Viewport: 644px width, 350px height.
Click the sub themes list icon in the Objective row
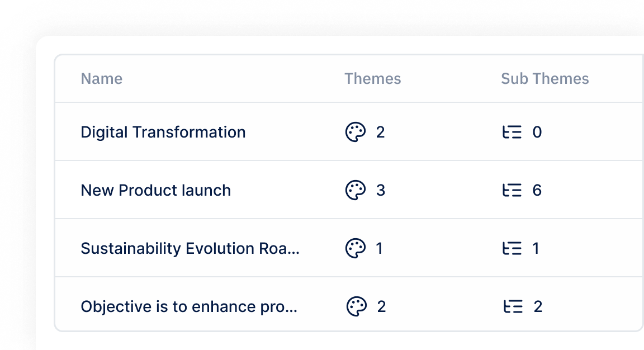[x=513, y=306]
